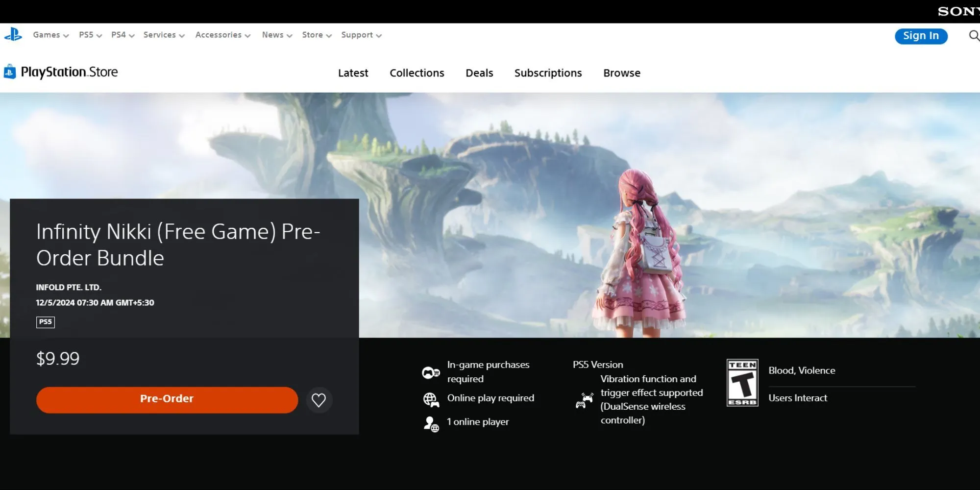Click the 12/5/2024 release date text
Viewport: 980px width, 490px height.
[x=95, y=303]
